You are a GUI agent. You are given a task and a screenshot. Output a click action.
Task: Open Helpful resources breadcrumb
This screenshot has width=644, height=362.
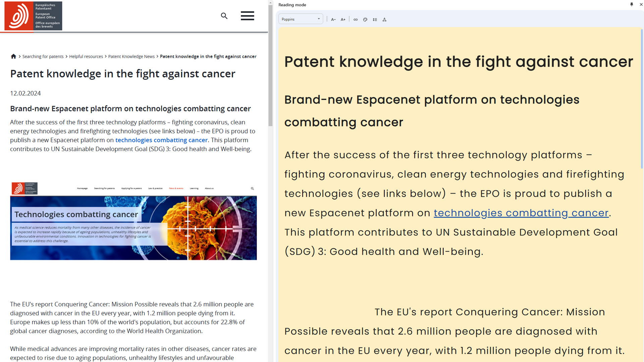point(86,56)
